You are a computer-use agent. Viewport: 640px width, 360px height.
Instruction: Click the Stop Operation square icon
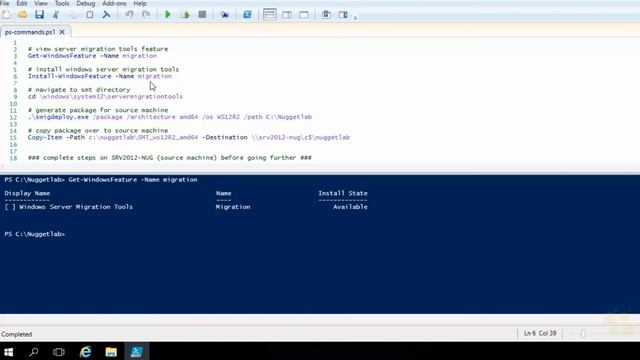202,15
